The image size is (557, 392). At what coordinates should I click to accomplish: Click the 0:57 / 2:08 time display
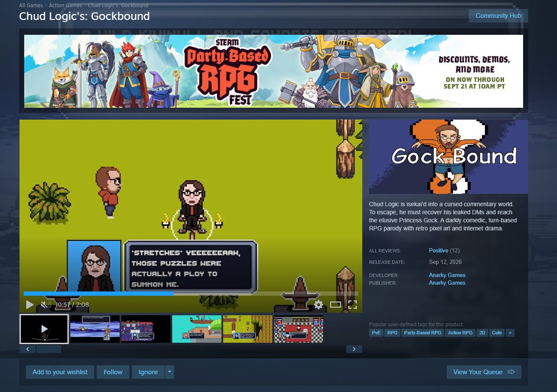[x=73, y=305]
